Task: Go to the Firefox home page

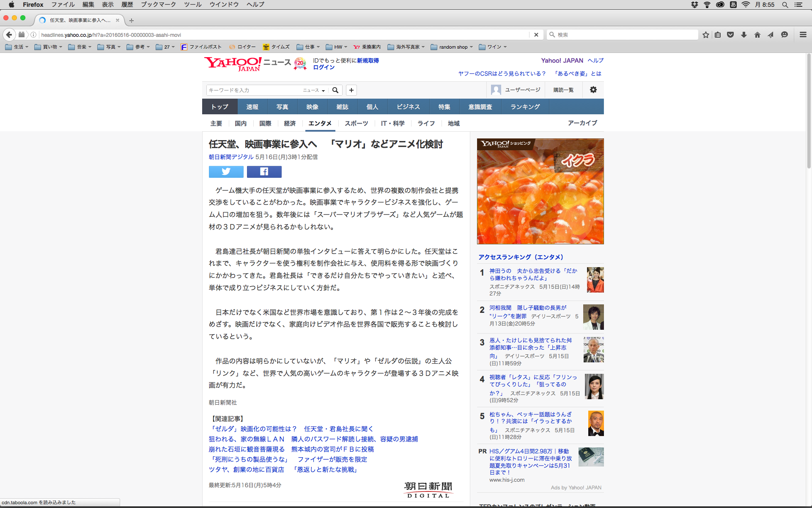Action: point(757,35)
